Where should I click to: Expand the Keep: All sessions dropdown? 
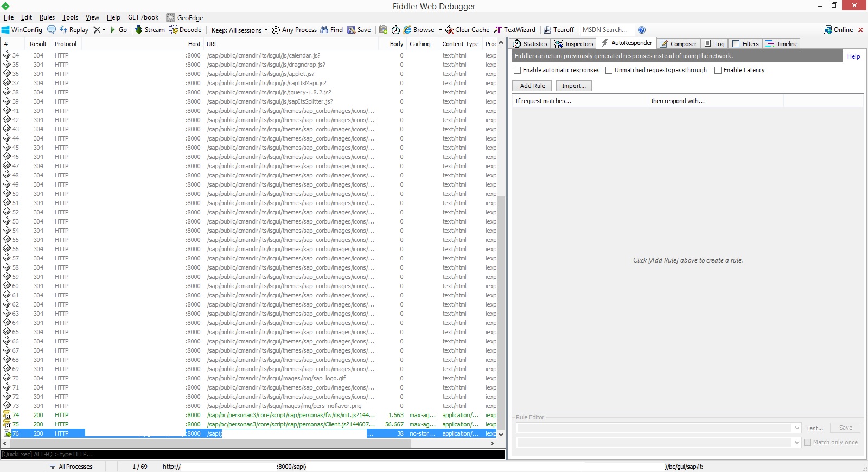tap(266, 30)
